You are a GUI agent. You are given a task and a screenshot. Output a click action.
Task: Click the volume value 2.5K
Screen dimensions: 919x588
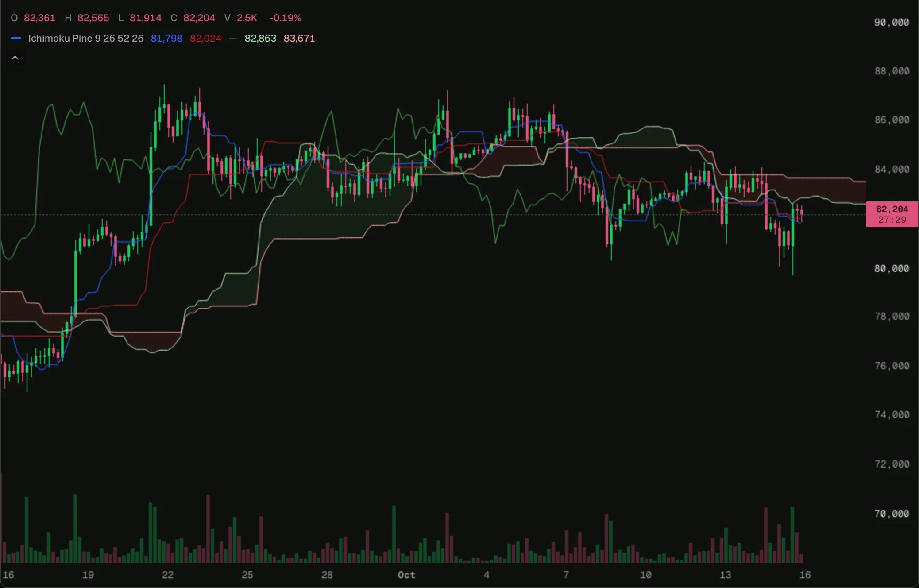click(247, 18)
